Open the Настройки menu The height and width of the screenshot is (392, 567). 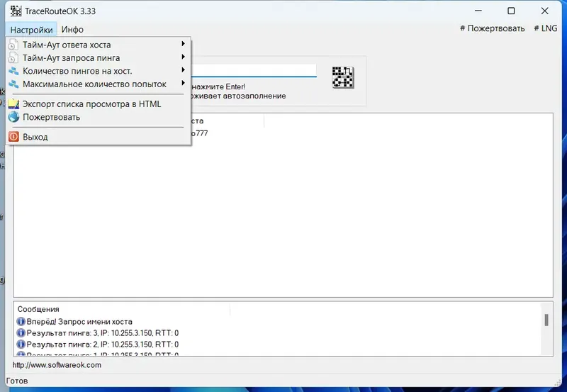pyautogui.click(x=31, y=30)
